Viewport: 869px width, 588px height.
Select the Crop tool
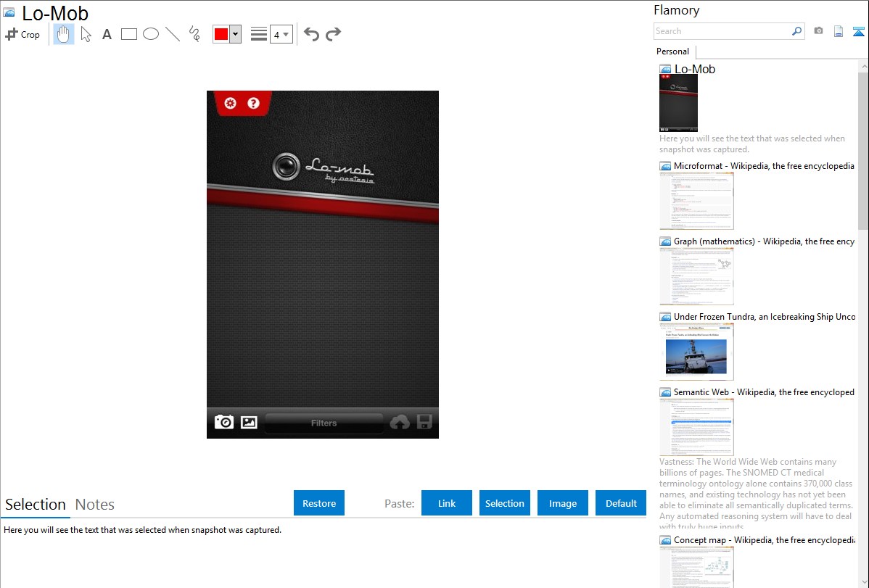pos(22,34)
